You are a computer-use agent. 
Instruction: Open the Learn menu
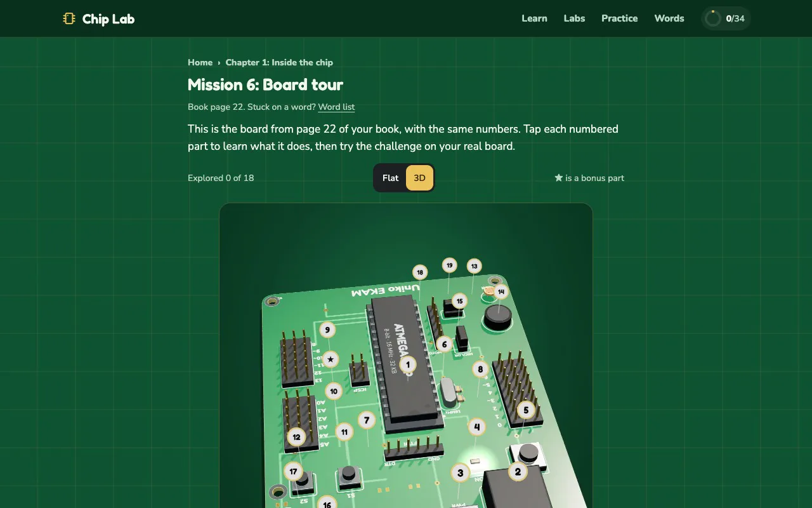pyautogui.click(x=534, y=18)
